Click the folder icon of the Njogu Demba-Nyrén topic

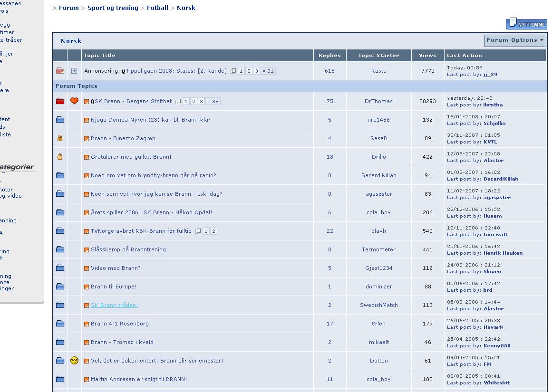coord(60,120)
